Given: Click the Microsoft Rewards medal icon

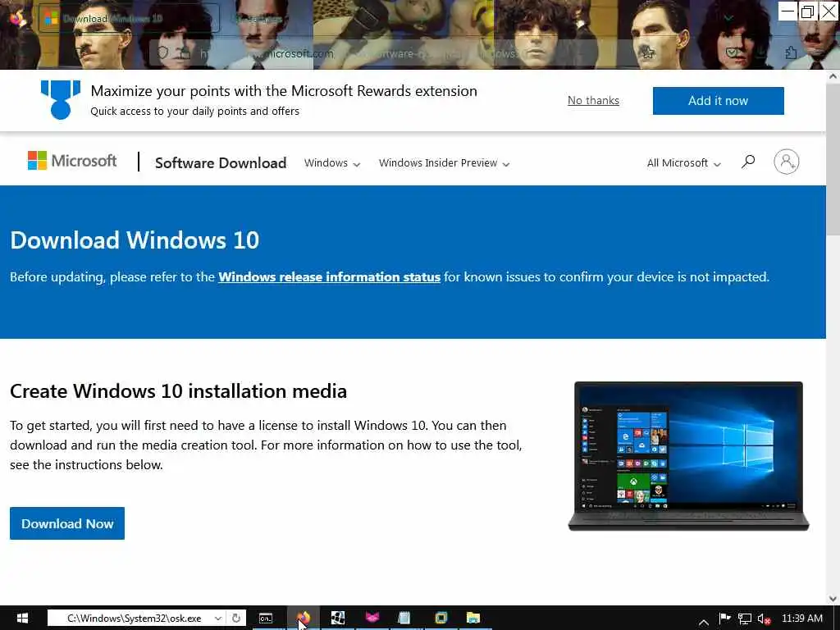Looking at the screenshot, I should 61,99.
